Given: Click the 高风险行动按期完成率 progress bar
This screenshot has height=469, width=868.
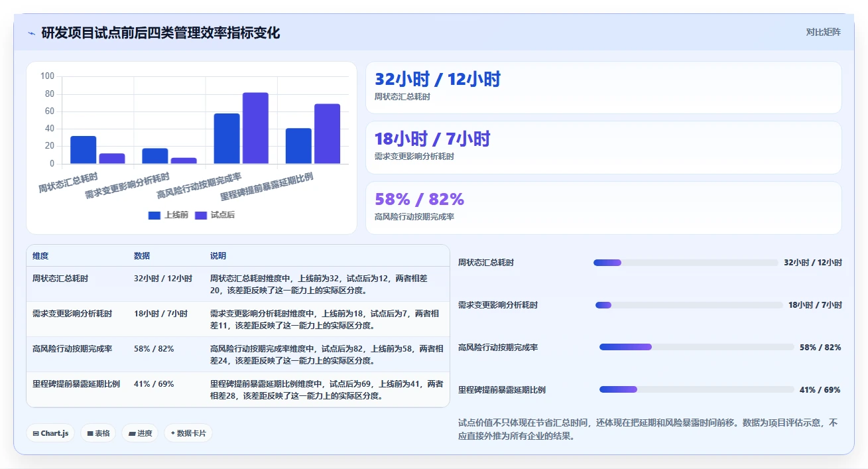Looking at the screenshot, I should pyautogui.click(x=696, y=347).
